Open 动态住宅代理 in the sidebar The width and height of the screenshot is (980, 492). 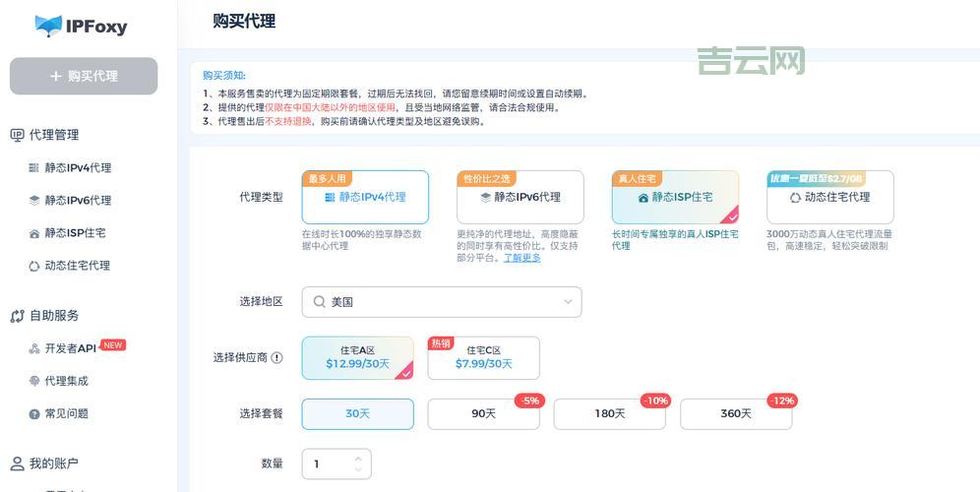pos(78,265)
